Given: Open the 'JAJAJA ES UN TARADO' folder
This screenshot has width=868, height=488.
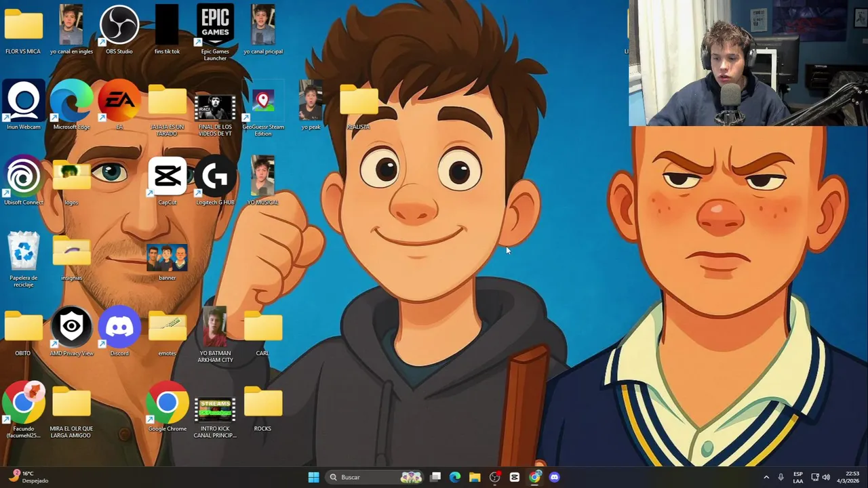Looking at the screenshot, I should pos(167,108).
